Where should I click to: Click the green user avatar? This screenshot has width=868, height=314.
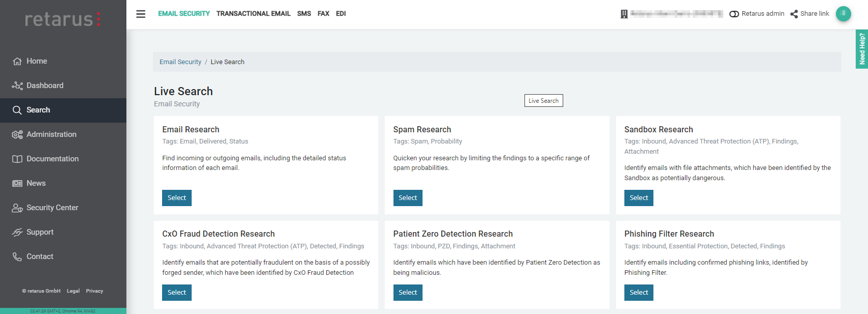(843, 14)
